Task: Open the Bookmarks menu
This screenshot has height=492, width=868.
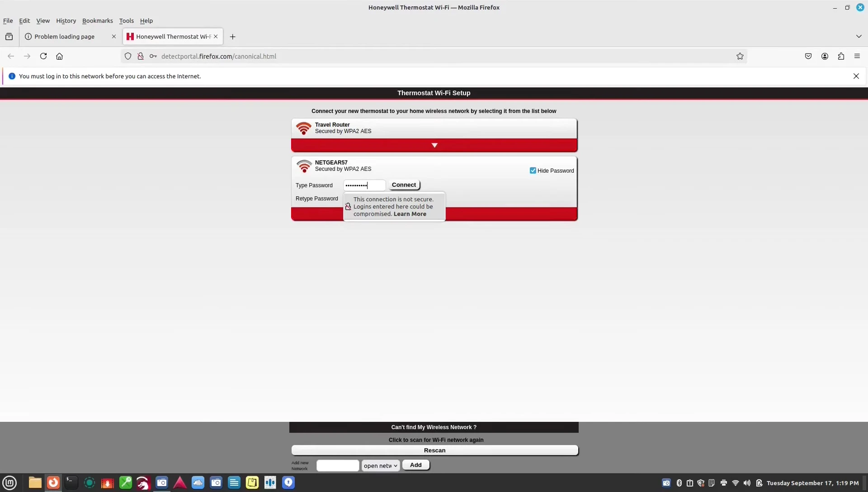Action: (98, 21)
